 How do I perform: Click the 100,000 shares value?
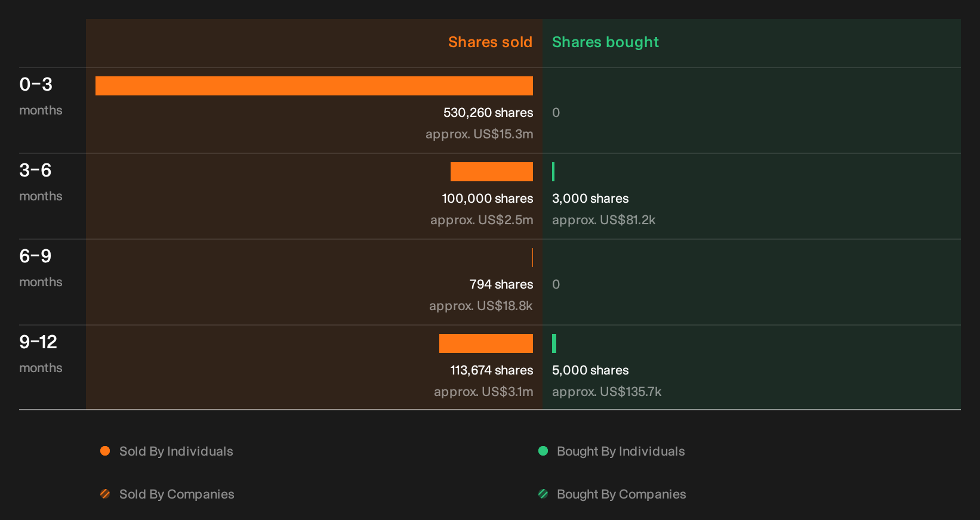click(488, 199)
